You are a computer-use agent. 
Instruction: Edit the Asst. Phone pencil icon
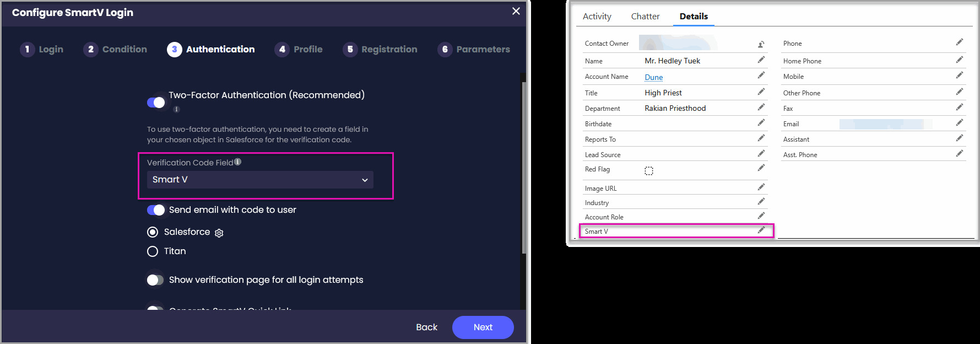pos(960,153)
